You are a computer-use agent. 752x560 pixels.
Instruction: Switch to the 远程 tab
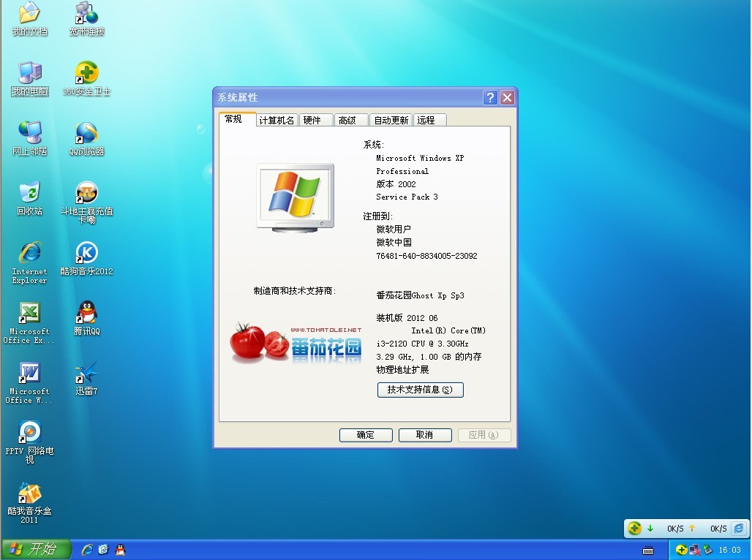tap(426, 121)
